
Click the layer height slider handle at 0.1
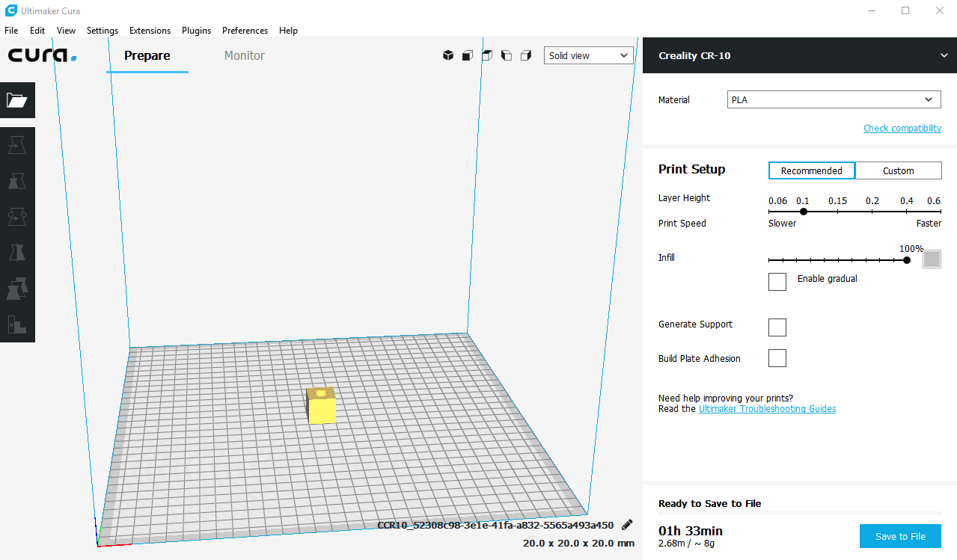pyautogui.click(x=804, y=212)
